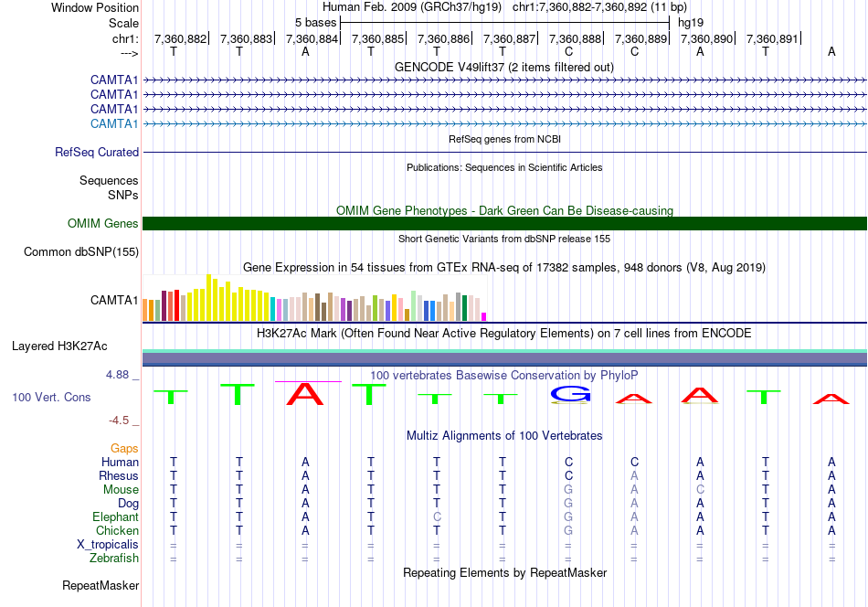Image resolution: width=868 pixels, height=607 pixels.
Task: Click the Zebrafish species label
Action: 114,558
